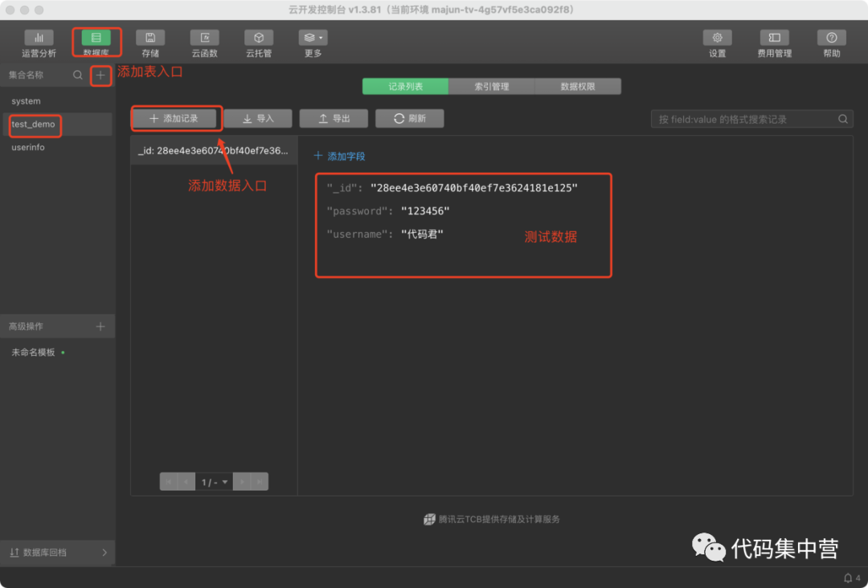The height and width of the screenshot is (588, 868).
Task: Click the 刷新 refresh button
Action: [410, 118]
